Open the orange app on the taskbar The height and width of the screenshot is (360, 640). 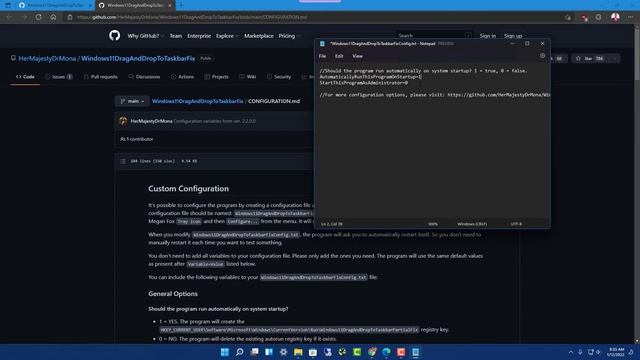click(401, 352)
